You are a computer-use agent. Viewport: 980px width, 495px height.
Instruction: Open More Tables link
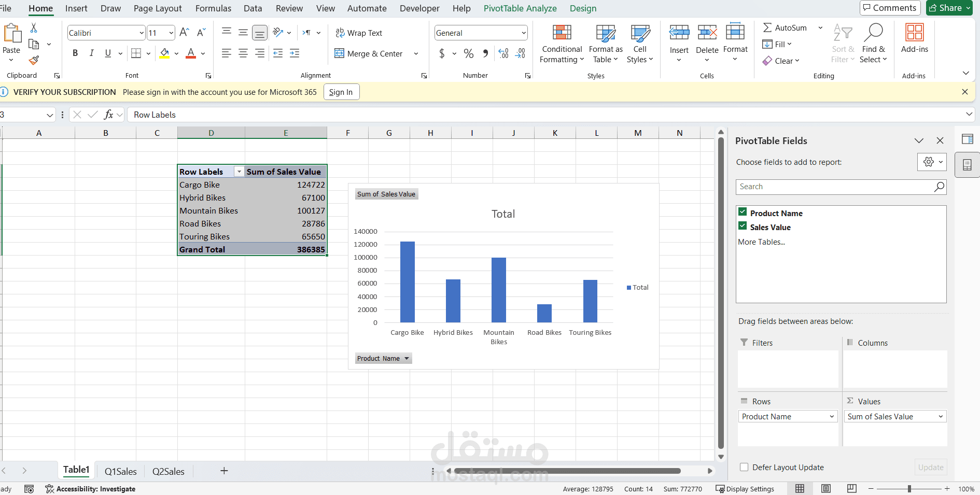[761, 242]
